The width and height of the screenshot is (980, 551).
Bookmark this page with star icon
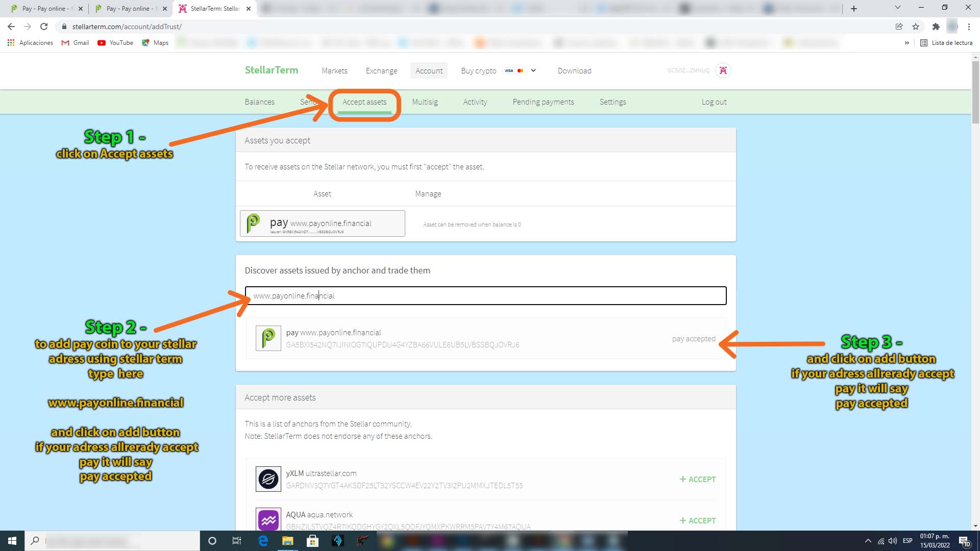[x=916, y=27]
